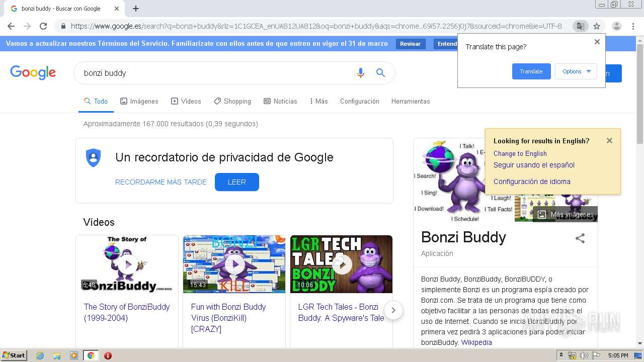Image resolution: width=644 pixels, height=362 pixels.
Task: Show next videos with carousel arrow
Action: [x=393, y=310]
